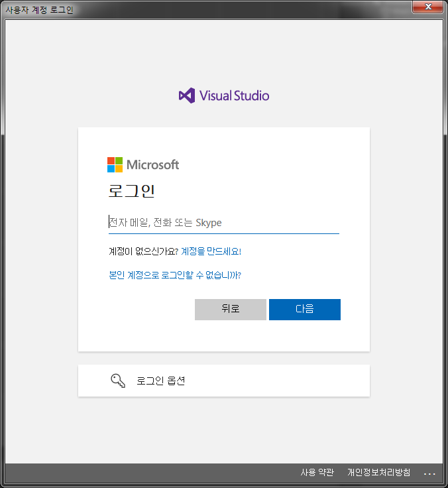Screen dimensions: 448x488
Task: Open the 개인정보처리방침 privacy policy link
Action: (x=378, y=472)
